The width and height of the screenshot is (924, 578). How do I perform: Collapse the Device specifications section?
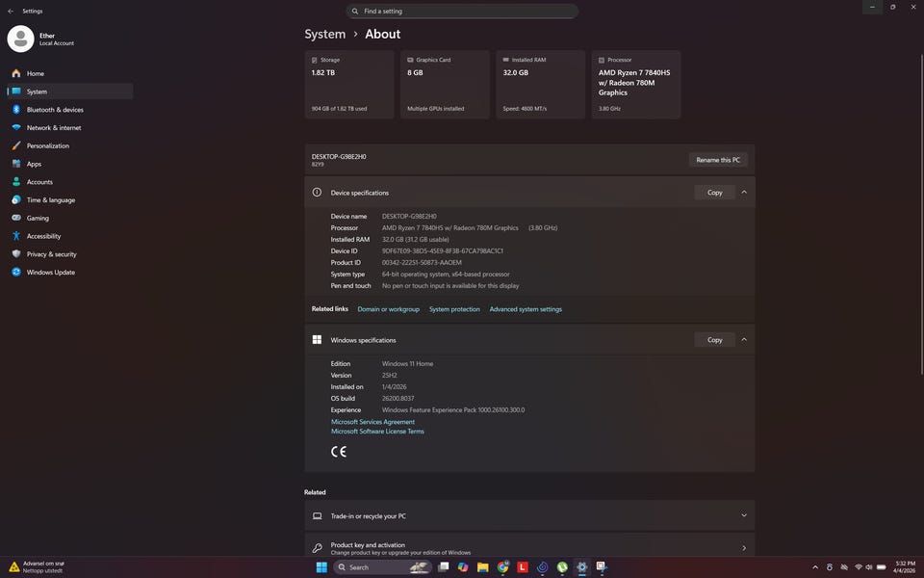pyautogui.click(x=744, y=193)
